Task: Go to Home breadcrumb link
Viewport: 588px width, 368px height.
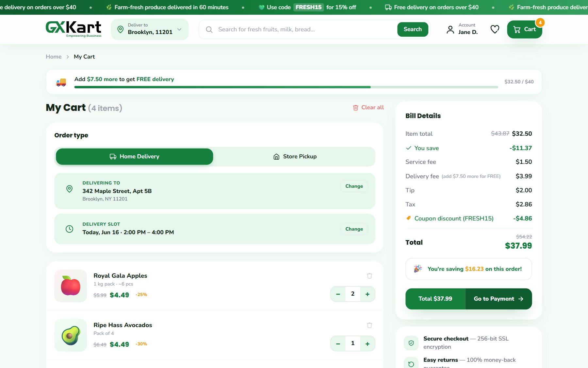Action: click(x=54, y=57)
